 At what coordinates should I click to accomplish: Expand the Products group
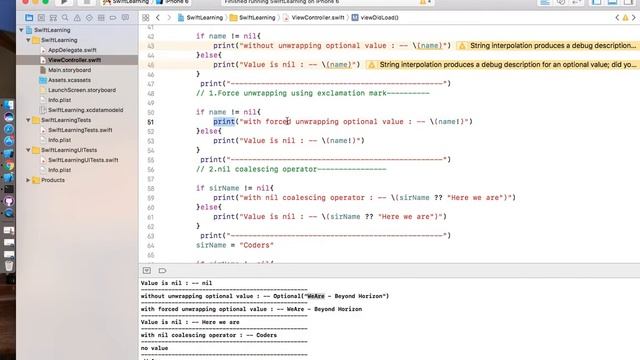click(x=28, y=180)
